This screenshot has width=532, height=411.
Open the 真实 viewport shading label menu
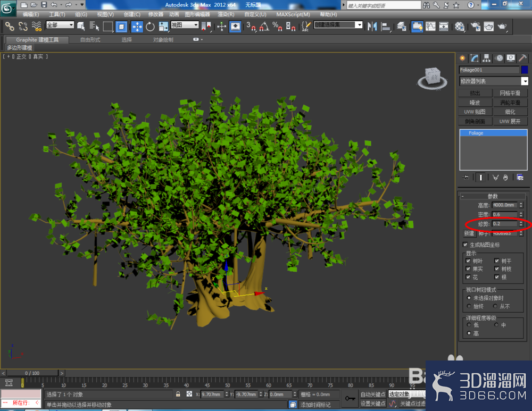[38, 57]
